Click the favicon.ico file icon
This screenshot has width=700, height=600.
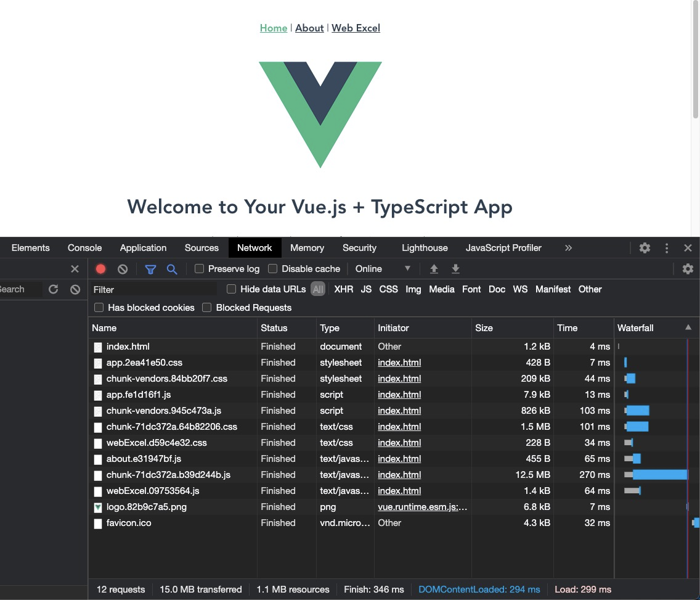(98, 523)
